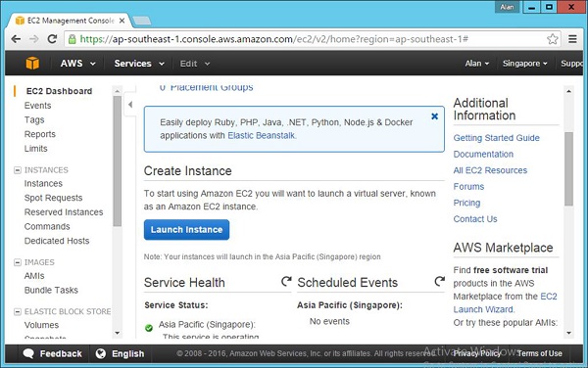The image size is (588, 368).
Task: Open the Getting Started Guide link
Action: pyautogui.click(x=496, y=138)
